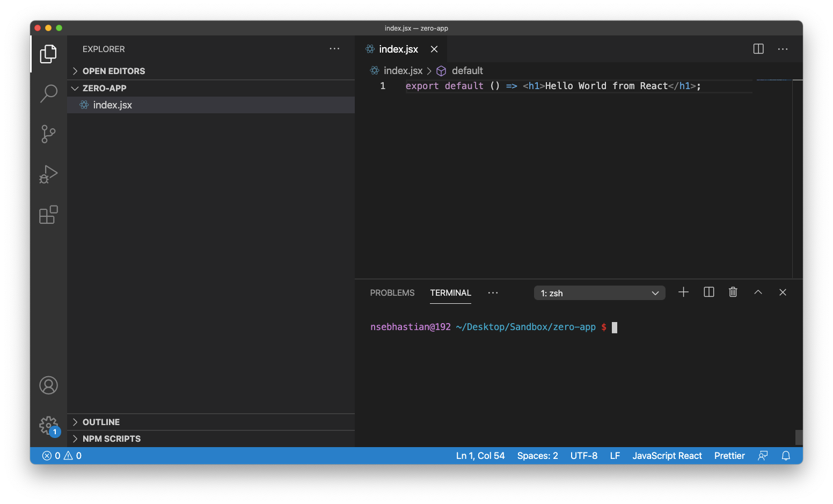Open the Source Control view
Viewport: 833px width, 504px height.
tap(49, 134)
